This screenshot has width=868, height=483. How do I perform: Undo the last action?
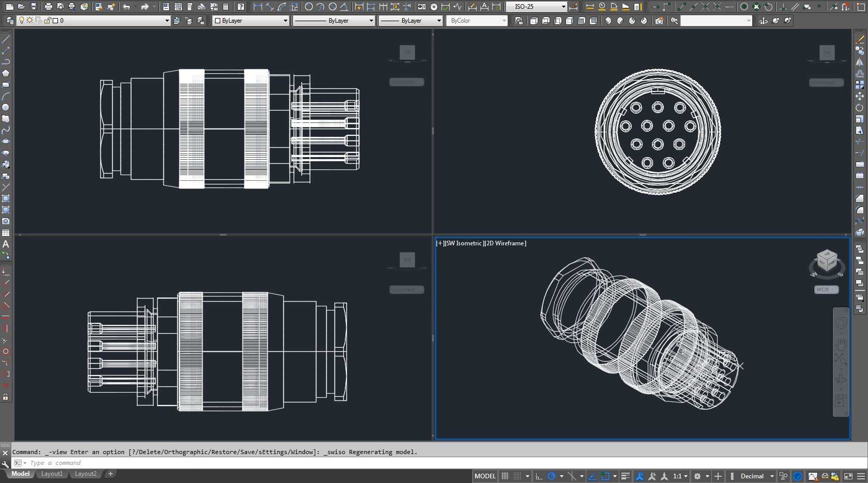126,7
